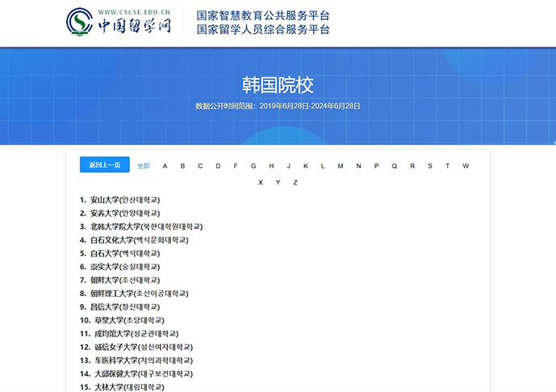
Task: Open list entry 15 大林大学
Action: [122, 387]
